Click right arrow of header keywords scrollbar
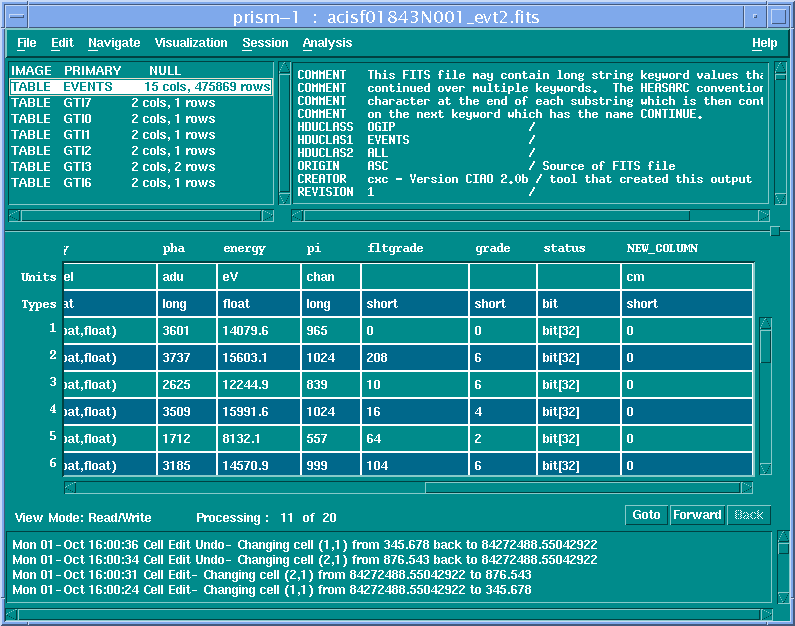 tap(764, 215)
